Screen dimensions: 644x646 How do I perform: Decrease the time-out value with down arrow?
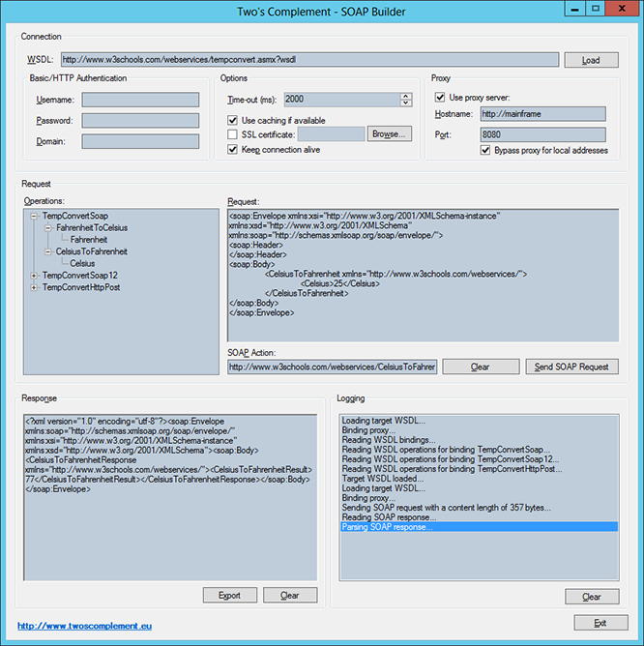pos(406,103)
